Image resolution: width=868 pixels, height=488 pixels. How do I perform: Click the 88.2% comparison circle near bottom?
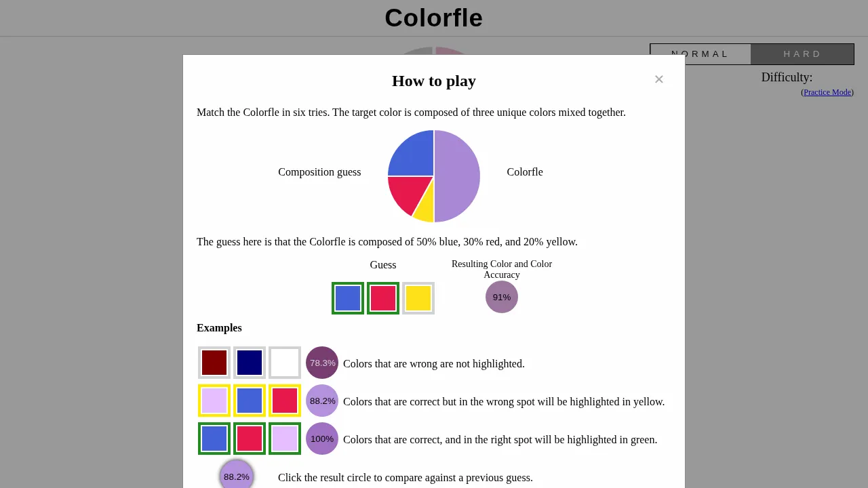click(x=237, y=476)
